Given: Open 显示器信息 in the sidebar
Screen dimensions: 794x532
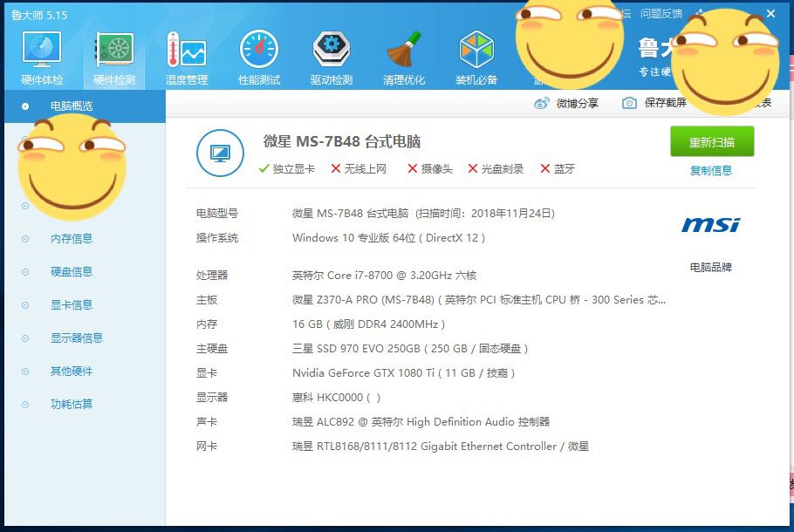Looking at the screenshot, I should click(77, 338).
